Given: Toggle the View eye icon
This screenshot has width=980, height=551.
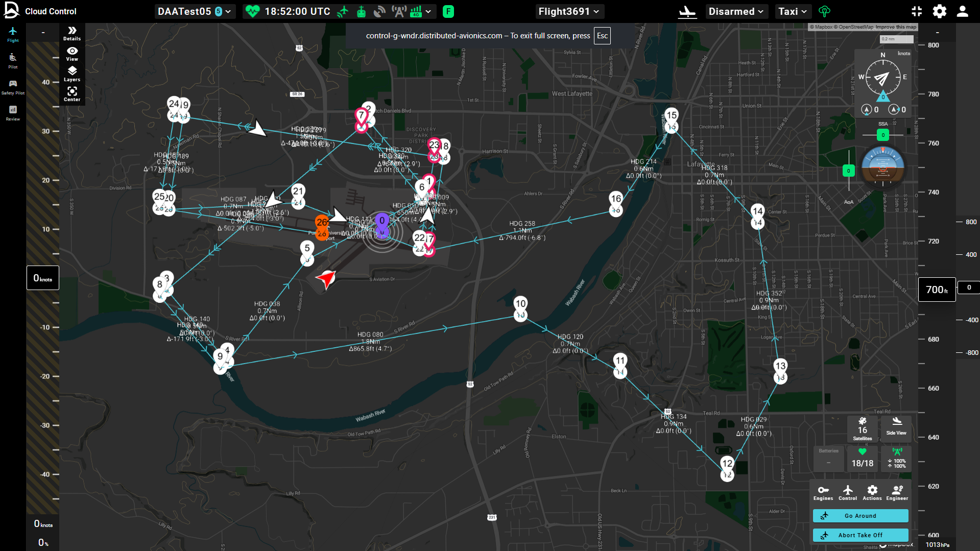Looking at the screenshot, I should pyautogui.click(x=72, y=54).
